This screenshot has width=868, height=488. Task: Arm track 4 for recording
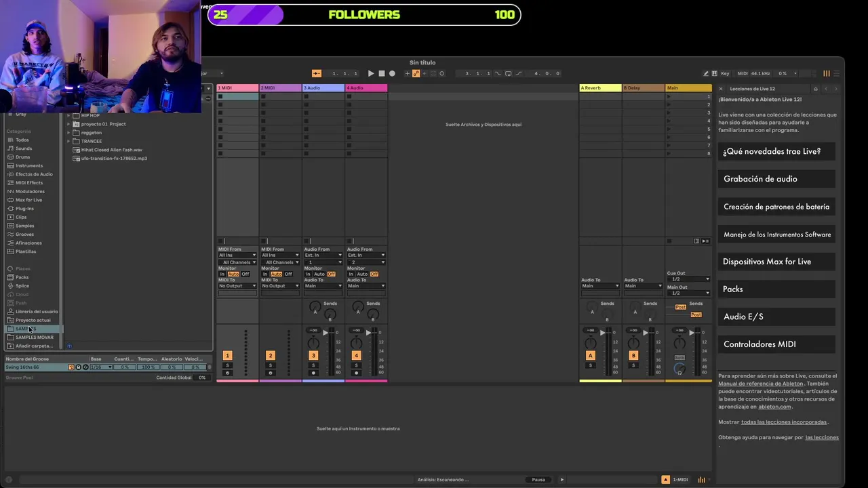(x=356, y=373)
